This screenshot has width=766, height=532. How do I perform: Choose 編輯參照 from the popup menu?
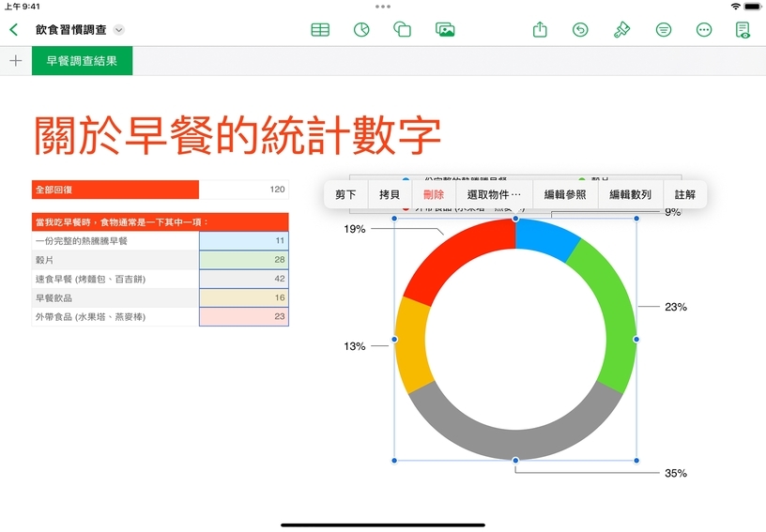pos(565,195)
